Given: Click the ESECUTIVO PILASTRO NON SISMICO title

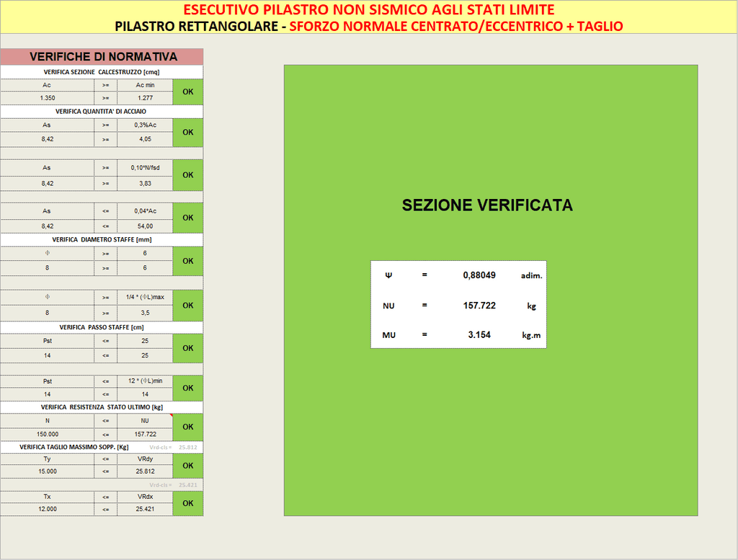Looking at the screenshot, I should pyautogui.click(x=368, y=9).
